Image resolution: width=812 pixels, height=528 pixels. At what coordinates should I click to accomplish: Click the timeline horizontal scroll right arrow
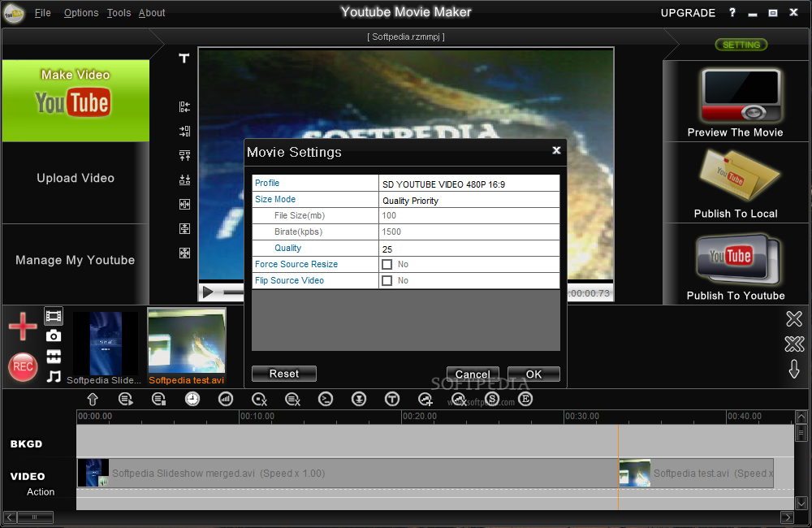tap(787, 517)
